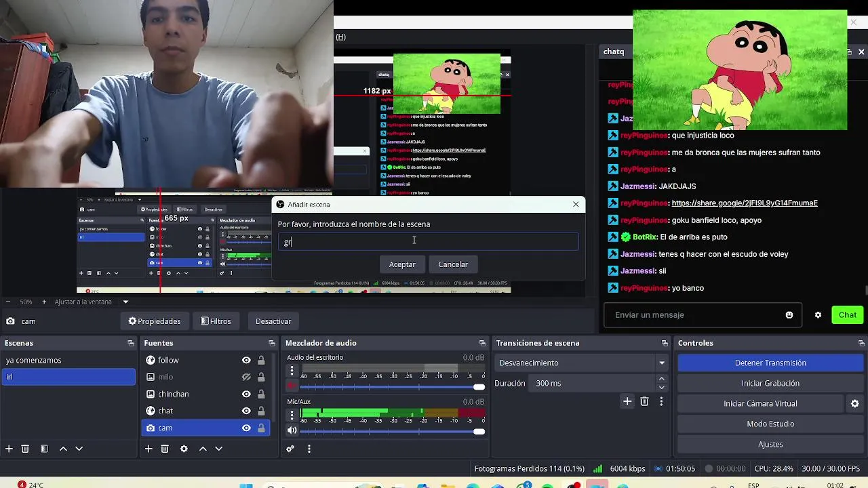868x488 pixels.
Task: Move the selected source down
Action: tap(218, 449)
